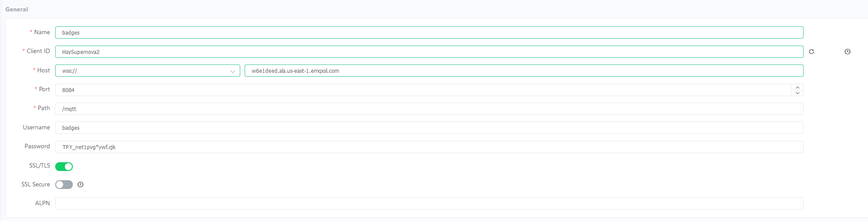Select the Port field showing 8084

click(423, 90)
